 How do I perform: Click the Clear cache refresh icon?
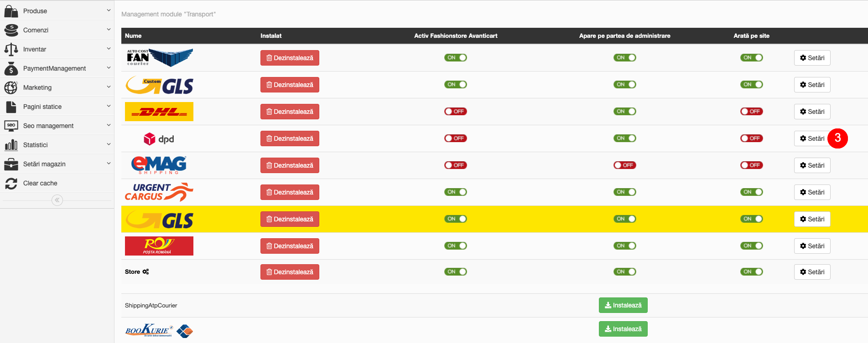pos(11,183)
